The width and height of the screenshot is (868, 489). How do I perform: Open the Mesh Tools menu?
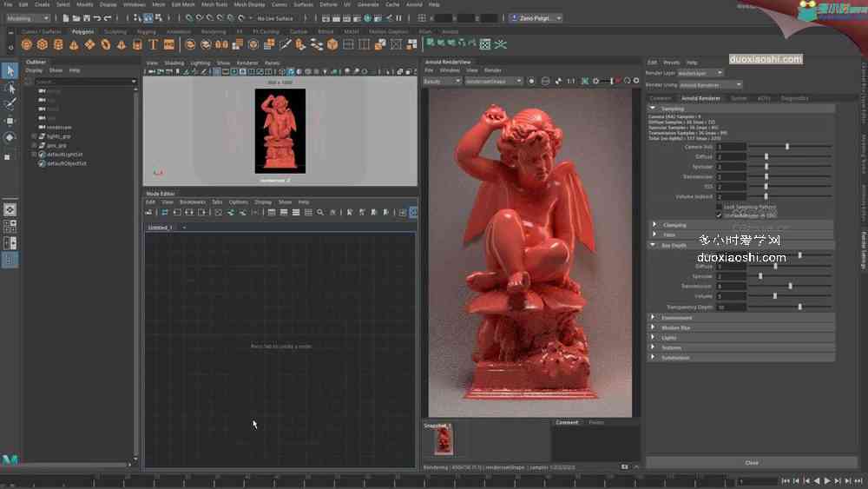(214, 4)
